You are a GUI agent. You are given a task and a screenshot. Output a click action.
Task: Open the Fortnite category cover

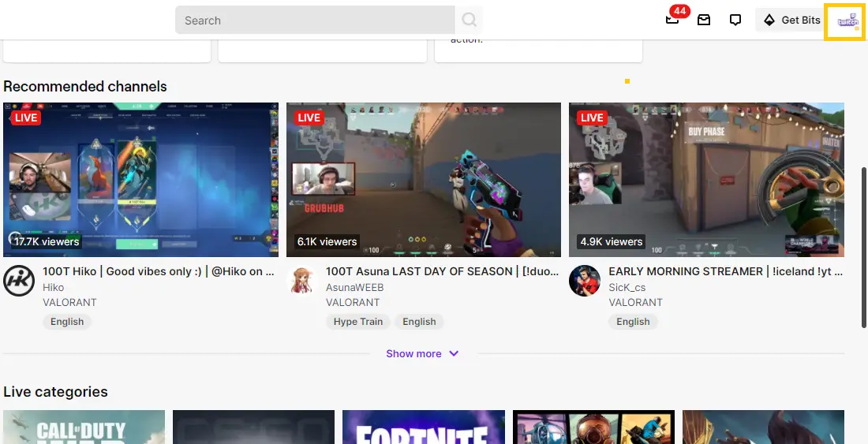(x=424, y=427)
